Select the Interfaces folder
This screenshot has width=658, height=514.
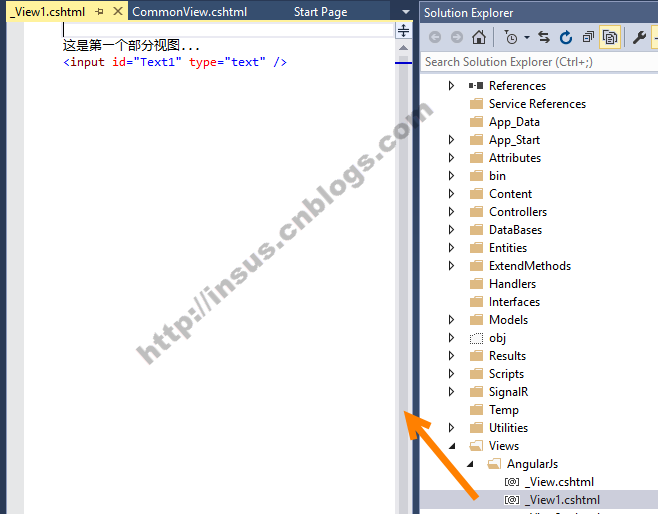(514, 302)
